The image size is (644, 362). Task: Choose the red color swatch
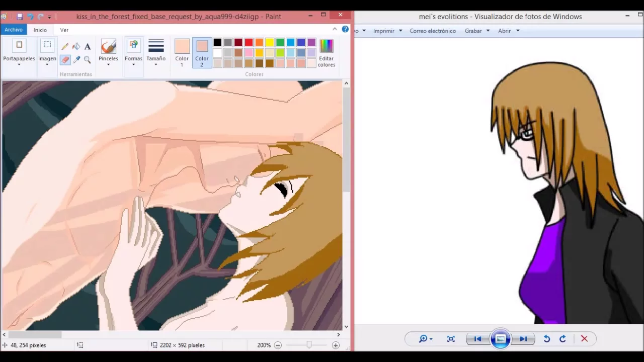pyautogui.click(x=249, y=43)
